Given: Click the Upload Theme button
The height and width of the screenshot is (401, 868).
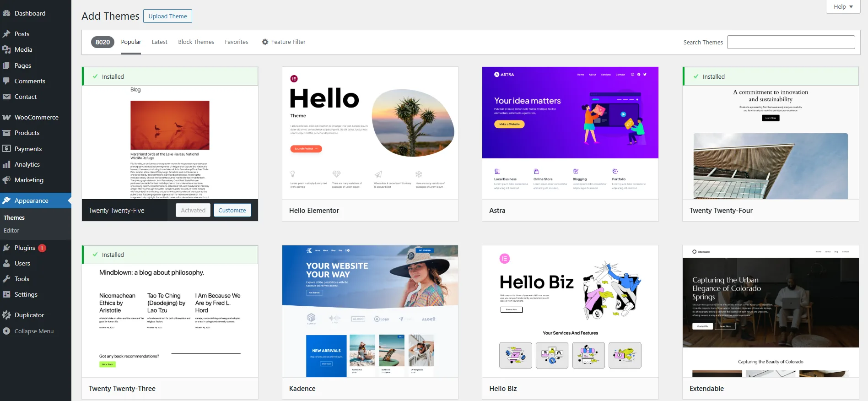Looking at the screenshot, I should pos(167,16).
